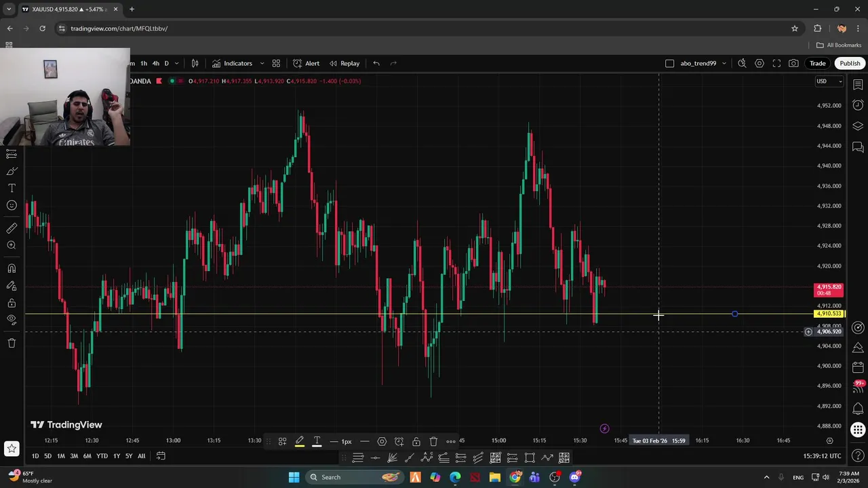This screenshot has width=868, height=488.
Task: Open the chats panel in right sidebar
Action: (858, 146)
